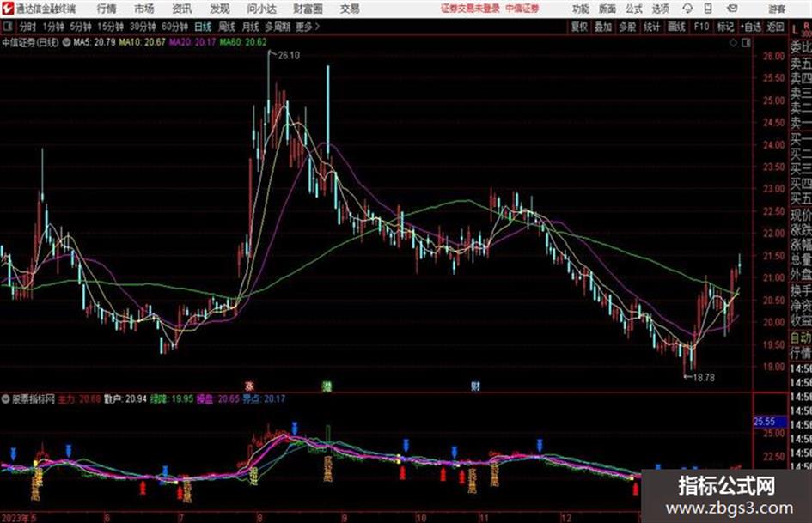
Task: Open the mail envelope icon
Action: coord(732,9)
